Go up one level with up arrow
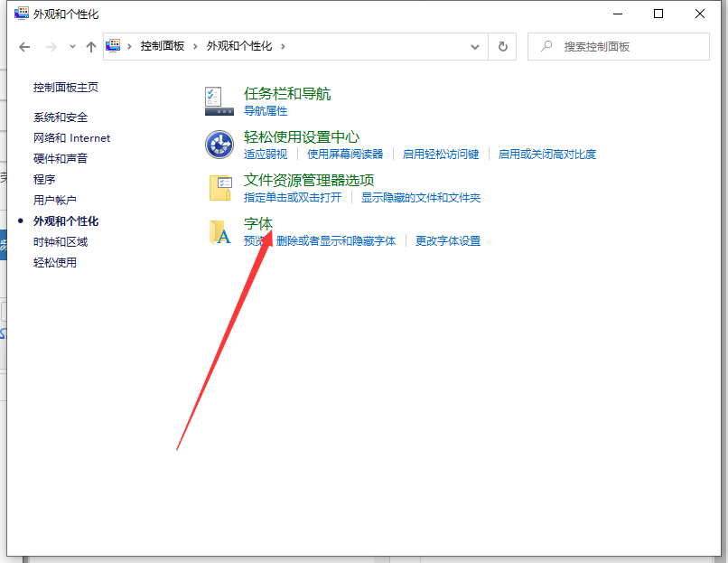 tap(90, 46)
